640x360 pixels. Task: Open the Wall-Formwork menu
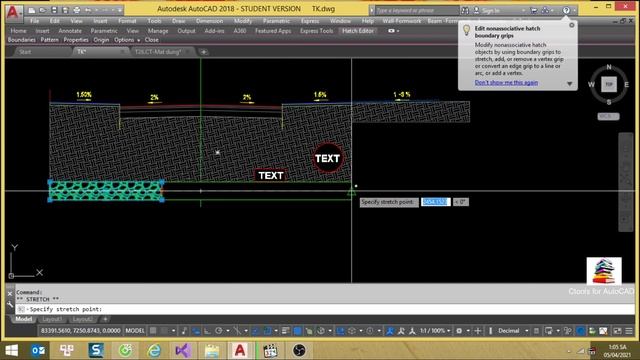tap(402, 21)
